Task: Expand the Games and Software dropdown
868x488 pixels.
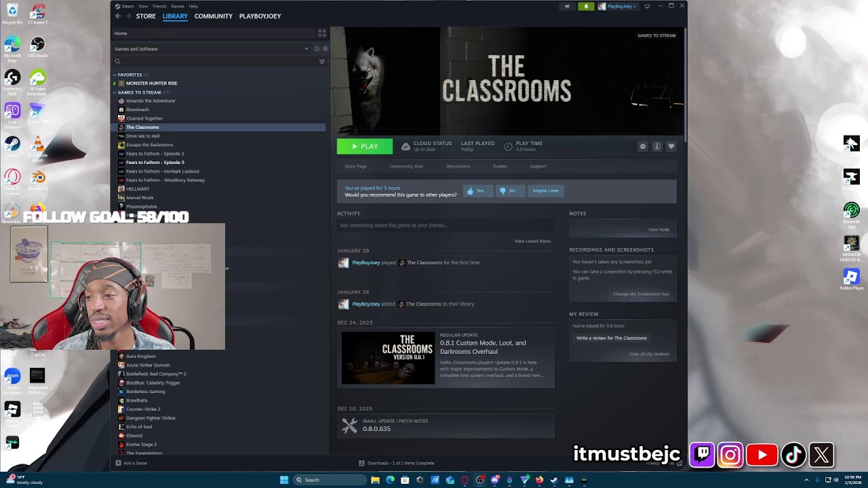Action: click(x=212, y=49)
